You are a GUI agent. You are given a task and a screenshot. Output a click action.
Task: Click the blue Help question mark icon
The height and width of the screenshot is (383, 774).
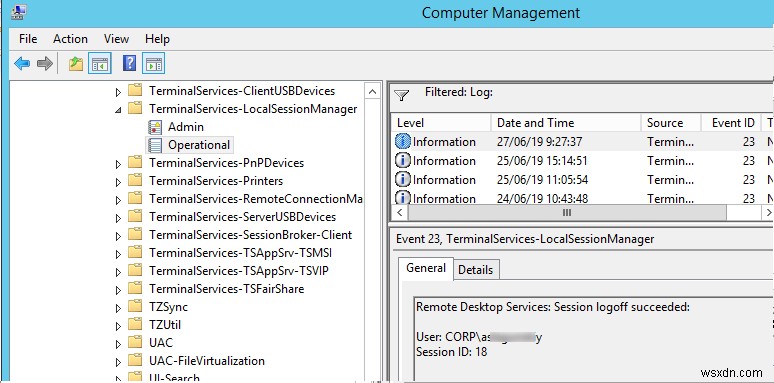pyautogui.click(x=129, y=63)
